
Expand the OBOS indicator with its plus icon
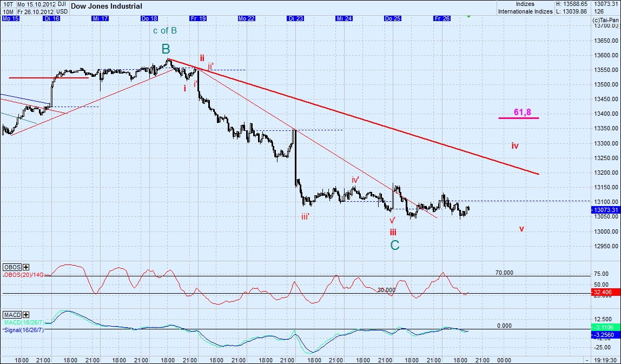click(25, 267)
